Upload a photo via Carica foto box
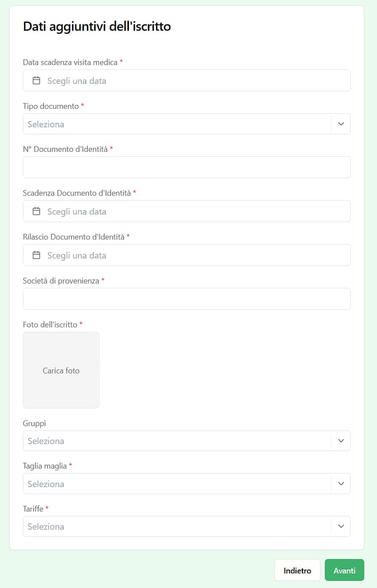This screenshot has height=588, width=377. click(61, 370)
